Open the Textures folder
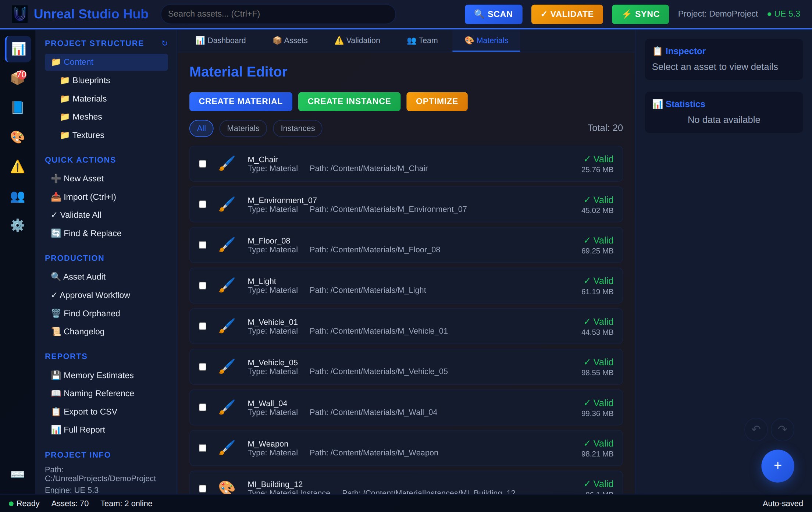Viewport: 812px width, 512px height. pyautogui.click(x=111, y=135)
